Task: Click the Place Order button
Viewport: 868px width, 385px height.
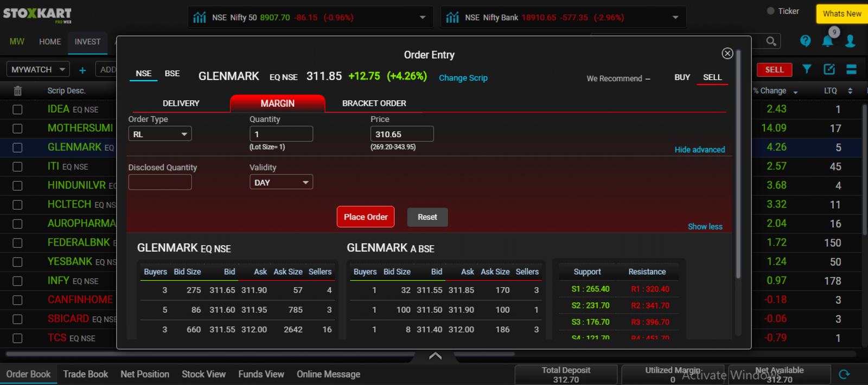Action: (x=366, y=217)
